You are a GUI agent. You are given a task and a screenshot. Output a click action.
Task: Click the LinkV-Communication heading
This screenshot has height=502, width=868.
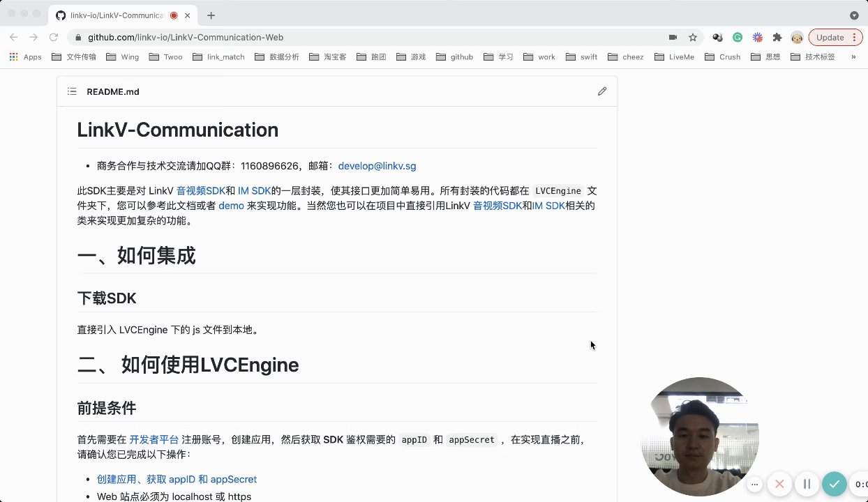click(x=178, y=130)
